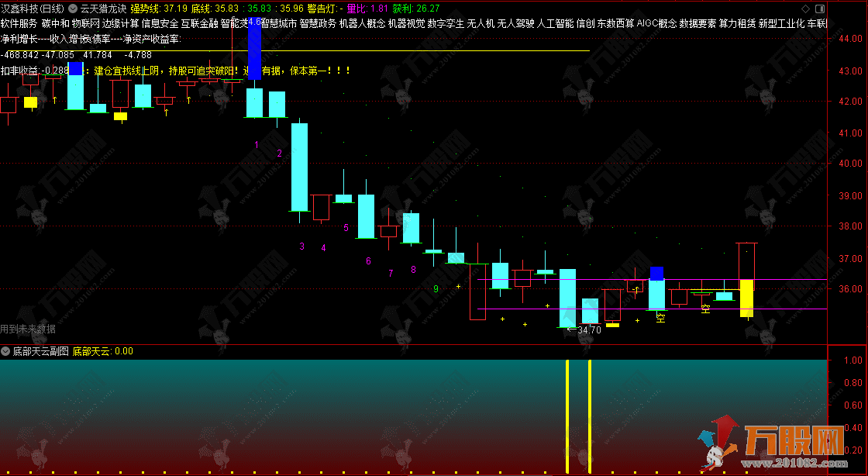
Task: Expand the 底部天云副图 sub-chart indicator menu
Action: click(x=5, y=351)
